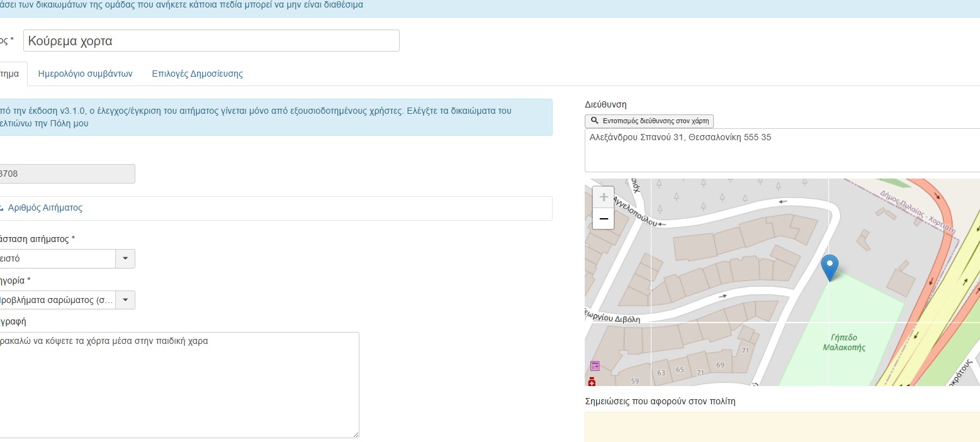Click the Σημειώσεις που αφορούν στον πολίτη label

tap(660, 401)
